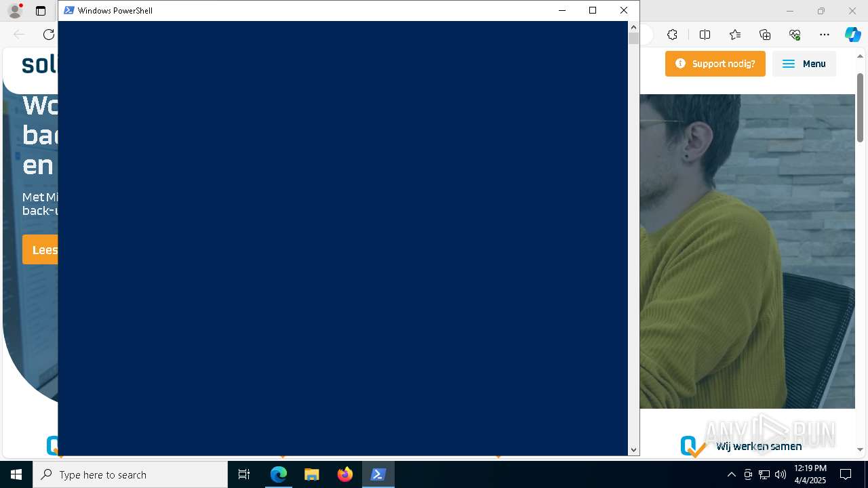
Task: Open the website Menu hamburger button
Action: click(804, 64)
